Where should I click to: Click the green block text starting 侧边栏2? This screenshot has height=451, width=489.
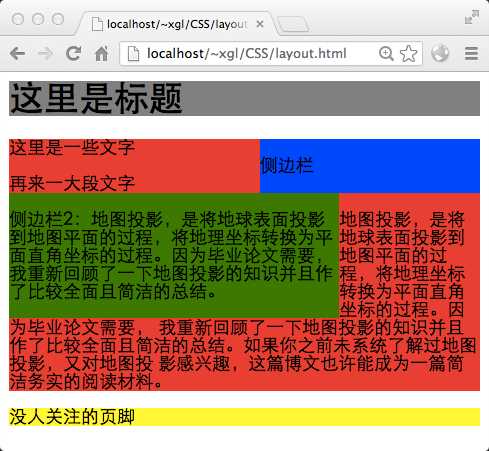click(x=171, y=255)
